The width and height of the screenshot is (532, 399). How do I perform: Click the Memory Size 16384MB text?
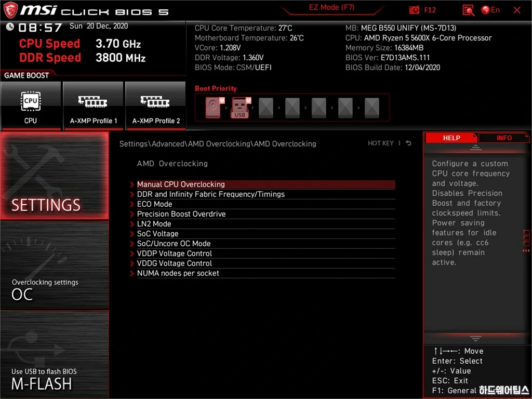tap(384, 48)
